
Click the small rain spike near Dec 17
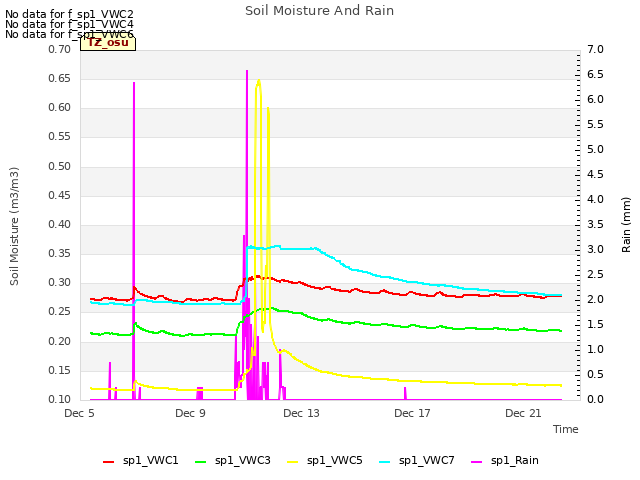[405, 392]
